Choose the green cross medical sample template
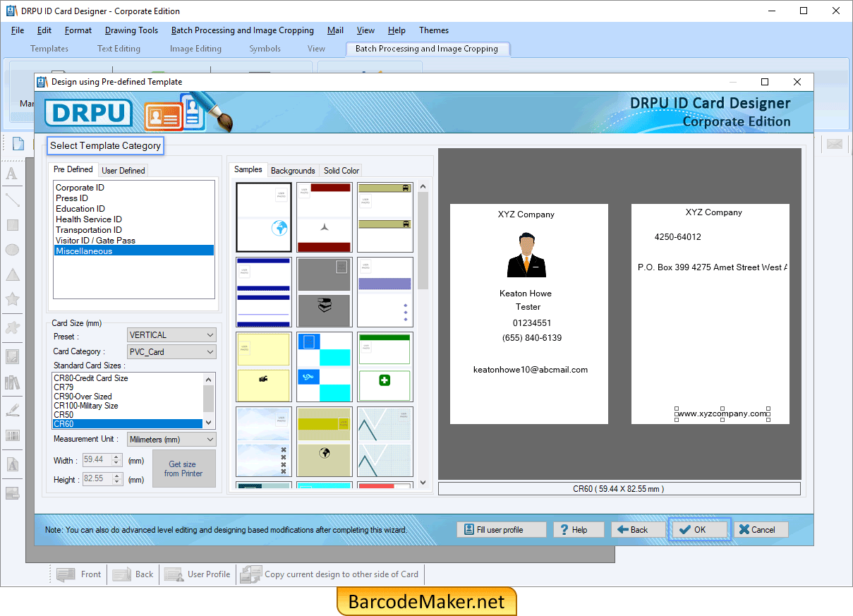This screenshot has height=616, width=853. tap(385, 367)
